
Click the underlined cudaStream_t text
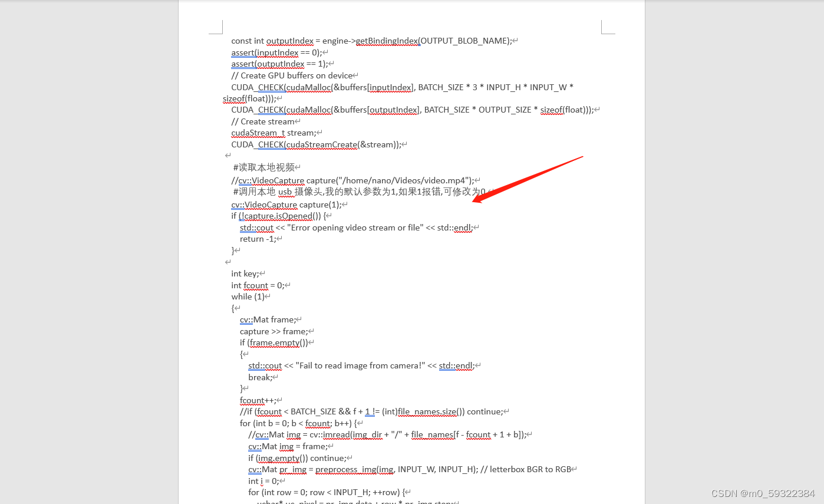click(x=258, y=133)
